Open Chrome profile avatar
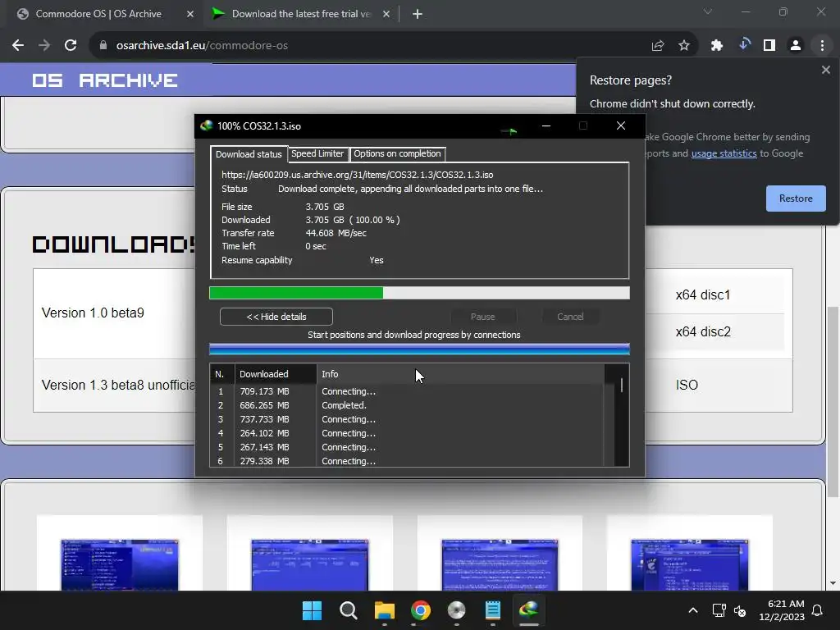The width and height of the screenshot is (840, 630). click(796, 46)
